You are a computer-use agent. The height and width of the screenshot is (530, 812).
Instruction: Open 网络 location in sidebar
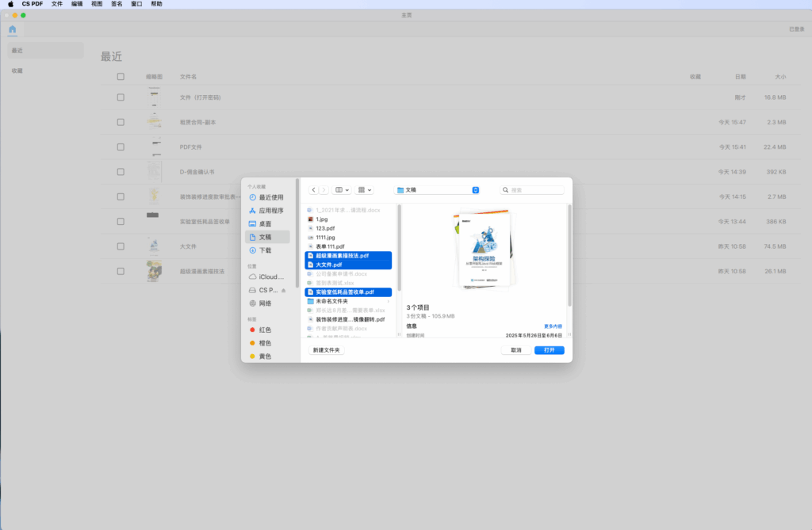[x=266, y=303]
